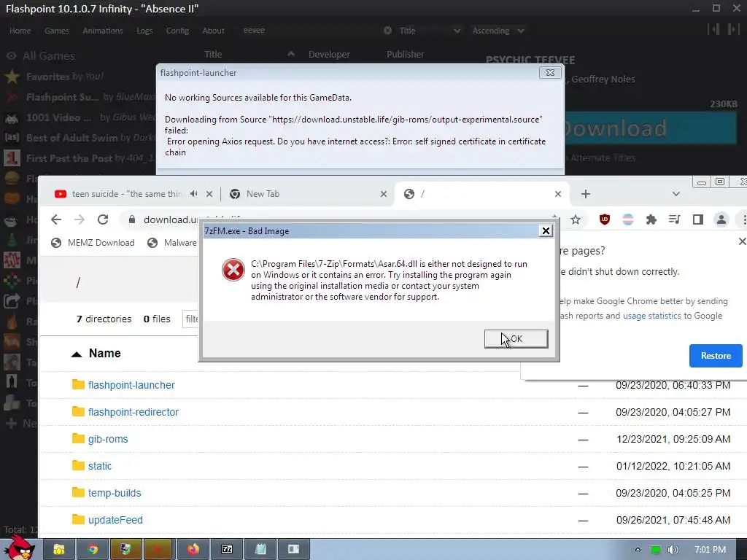747x560 pixels.
Task: Close the New Tab in Chrome
Action: click(x=384, y=194)
